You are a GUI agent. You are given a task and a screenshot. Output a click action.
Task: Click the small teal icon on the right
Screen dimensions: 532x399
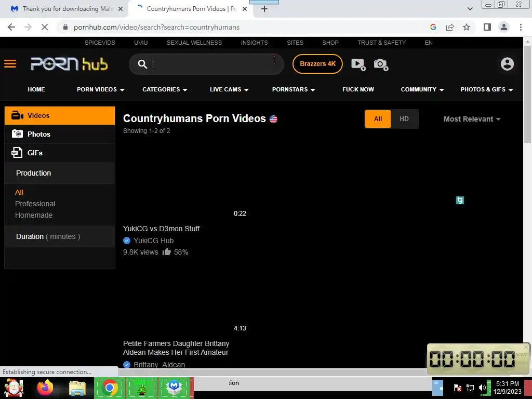pyautogui.click(x=460, y=200)
